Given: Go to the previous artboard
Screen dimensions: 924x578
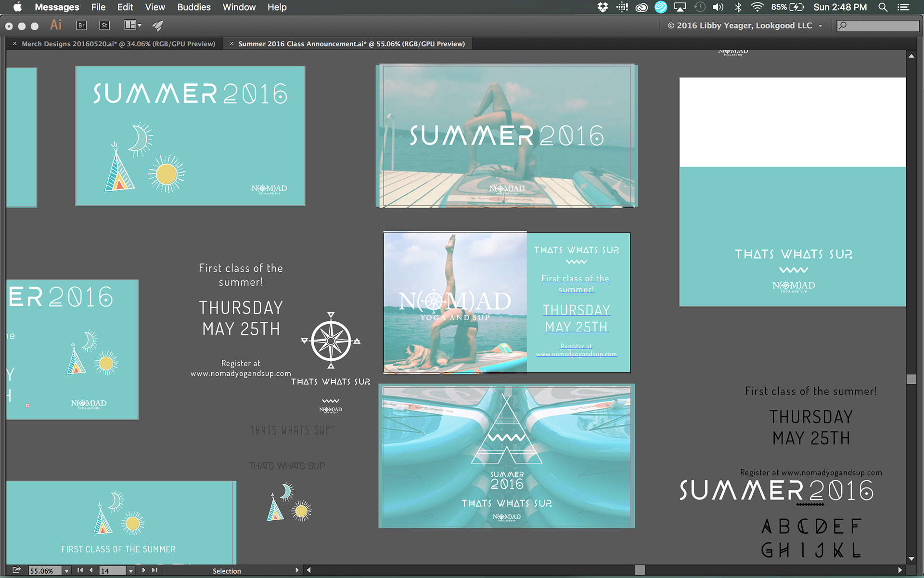Looking at the screenshot, I should (x=91, y=570).
